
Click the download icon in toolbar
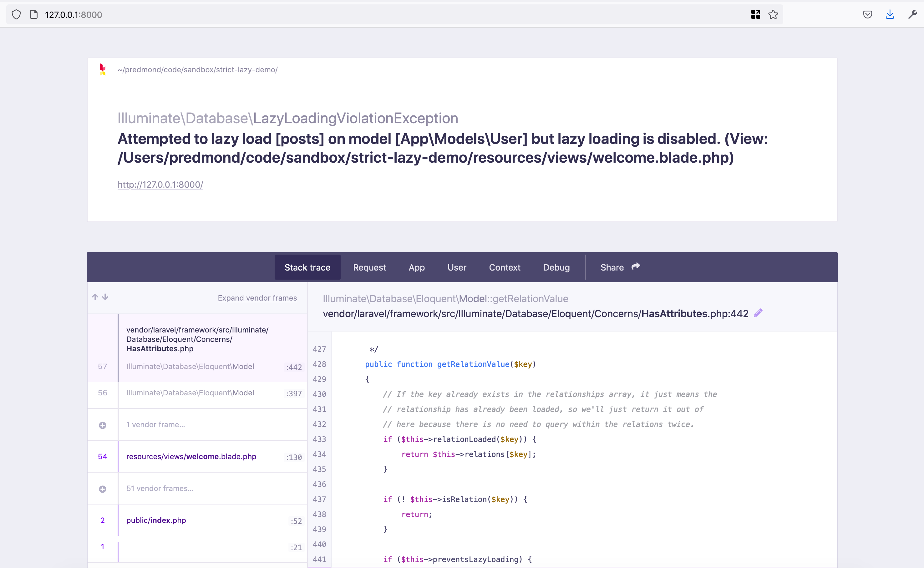pos(890,14)
